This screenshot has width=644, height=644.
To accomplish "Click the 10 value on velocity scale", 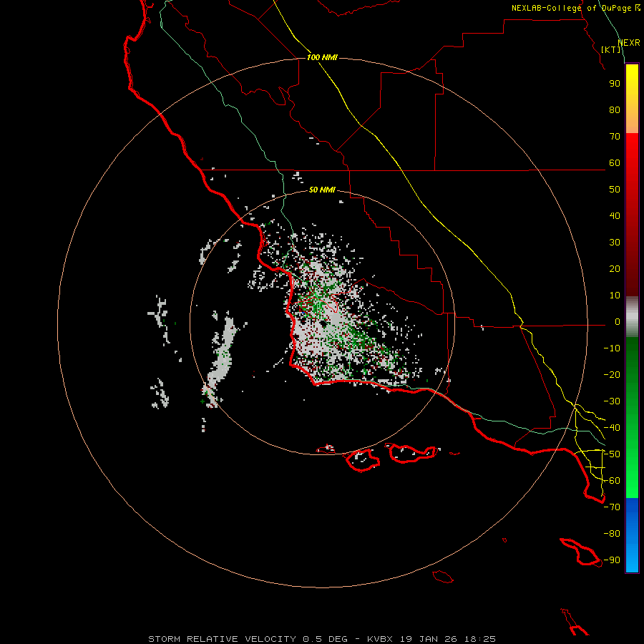I will coord(615,296).
